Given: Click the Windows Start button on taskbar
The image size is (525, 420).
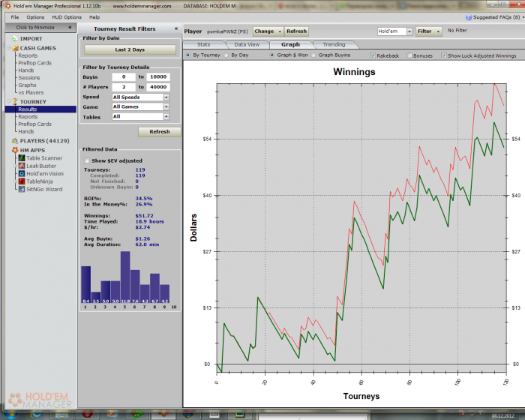Looking at the screenshot, I should 10,415.
